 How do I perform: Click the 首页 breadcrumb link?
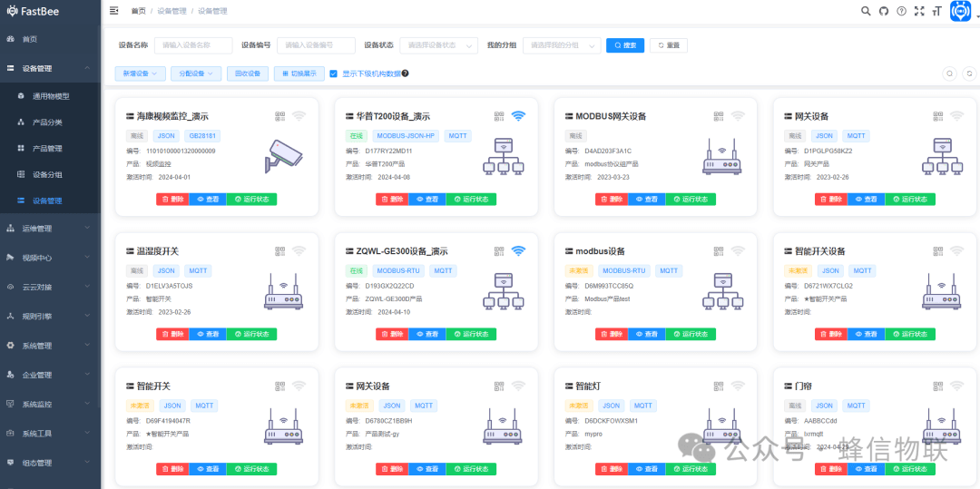point(139,11)
